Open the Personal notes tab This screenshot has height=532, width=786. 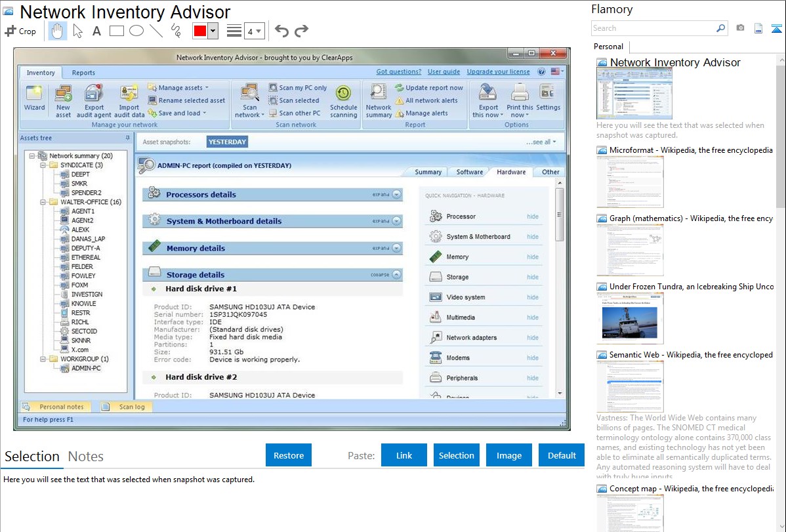click(56, 407)
